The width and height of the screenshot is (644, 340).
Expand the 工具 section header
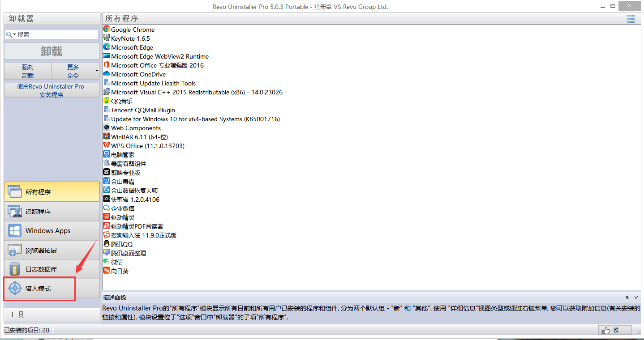pos(52,314)
